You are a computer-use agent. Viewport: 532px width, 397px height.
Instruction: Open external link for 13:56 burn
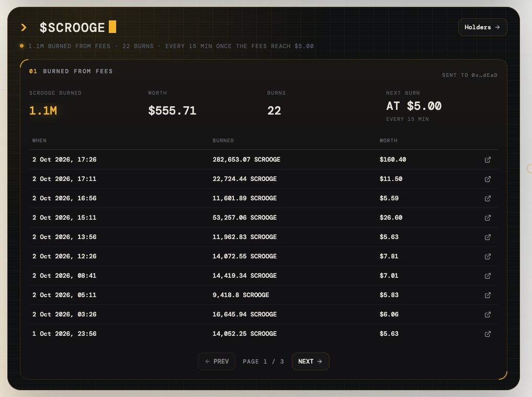488,237
